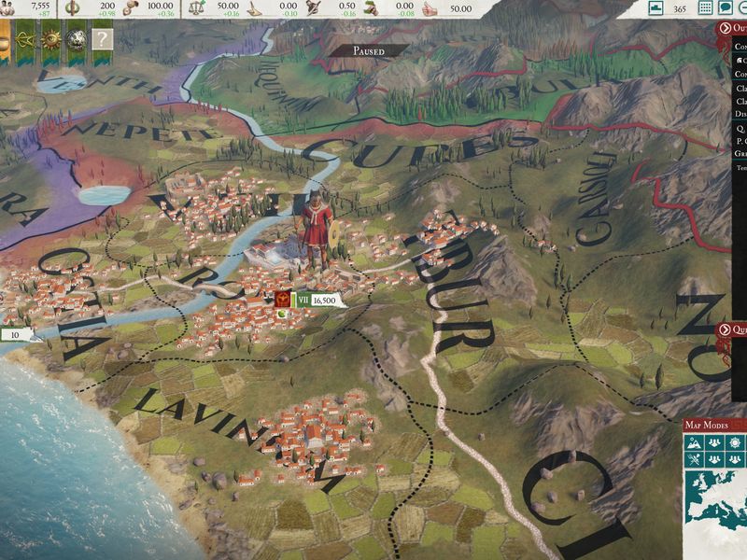Select the people map mode right of crossed tools
The height and width of the screenshot is (560, 747).
[714, 460]
